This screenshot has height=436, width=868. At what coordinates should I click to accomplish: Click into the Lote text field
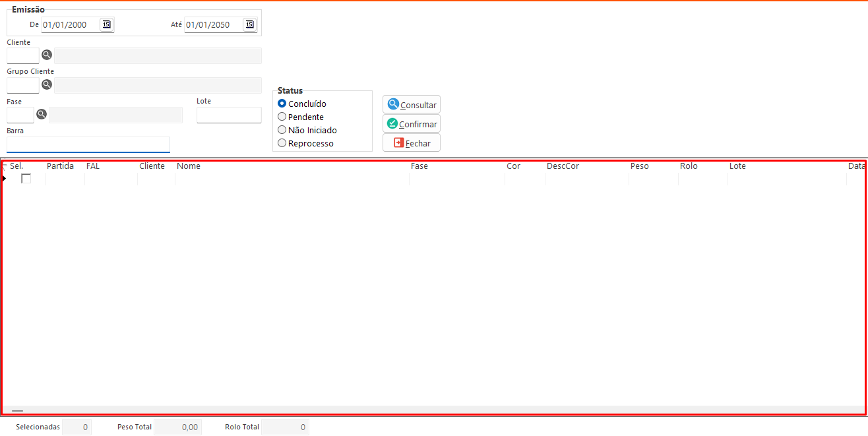(x=229, y=115)
